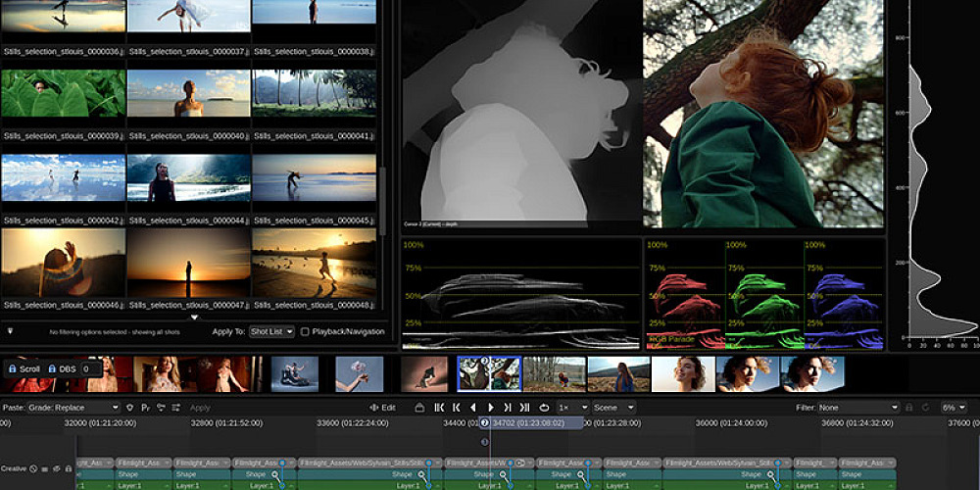Click the depth matte viewer image
The width and height of the screenshot is (980, 490).
pyautogui.click(x=522, y=113)
